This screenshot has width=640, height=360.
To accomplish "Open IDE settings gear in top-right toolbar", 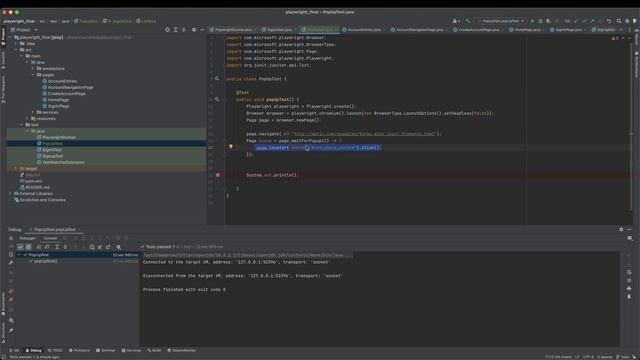I will click(x=627, y=21).
